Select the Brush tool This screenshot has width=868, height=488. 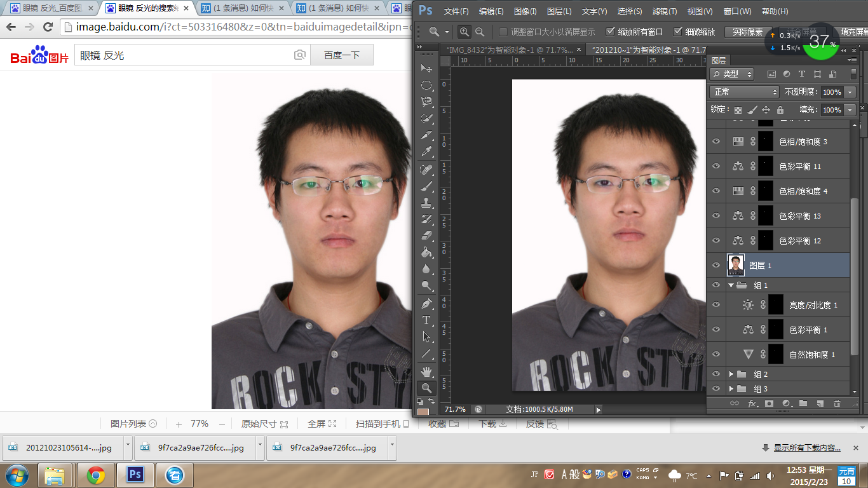pyautogui.click(x=426, y=186)
